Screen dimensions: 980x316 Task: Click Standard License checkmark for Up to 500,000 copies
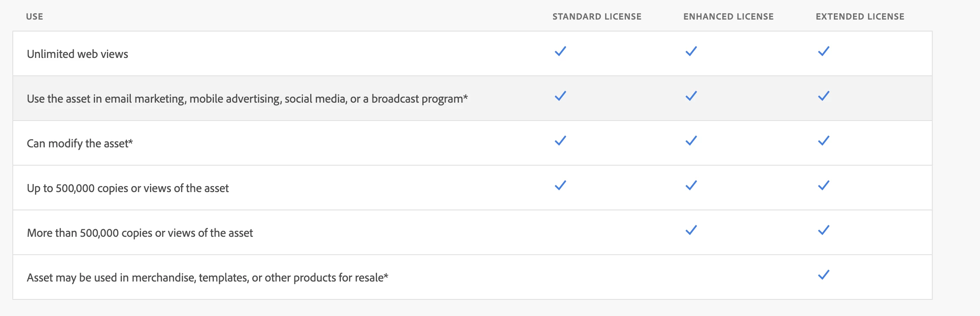click(560, 185)
